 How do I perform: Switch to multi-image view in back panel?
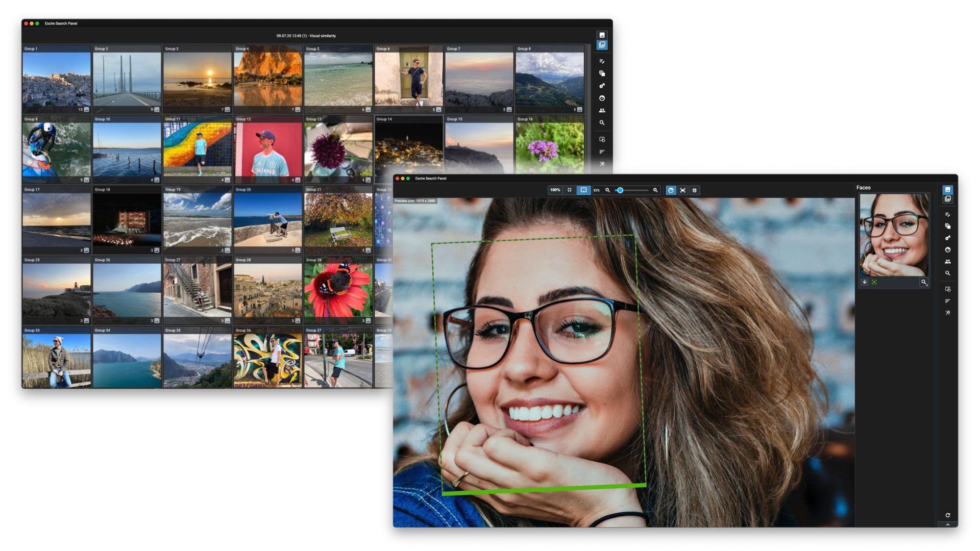602,45
